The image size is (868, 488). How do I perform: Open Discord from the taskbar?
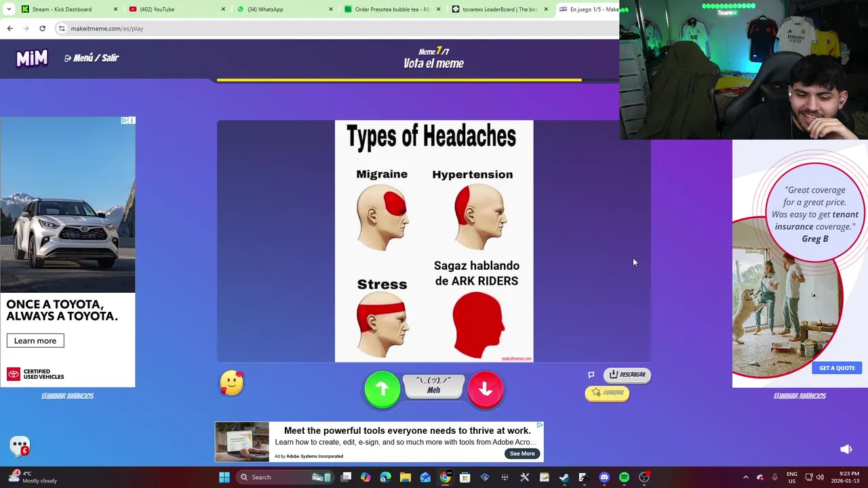[x=604, y=477]
